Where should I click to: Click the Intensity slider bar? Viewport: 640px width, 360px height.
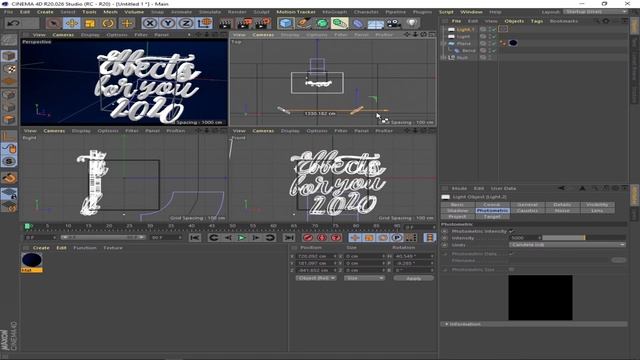point(584,238)
